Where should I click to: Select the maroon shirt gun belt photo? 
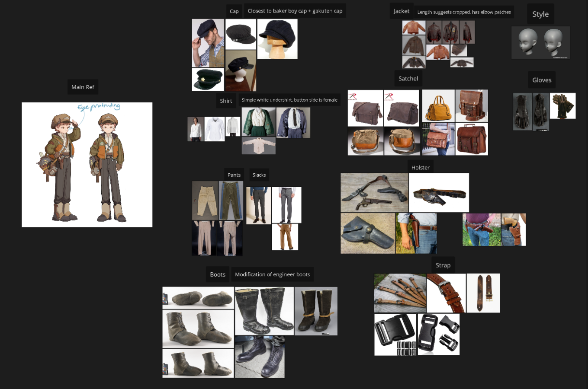click(482, 230)
